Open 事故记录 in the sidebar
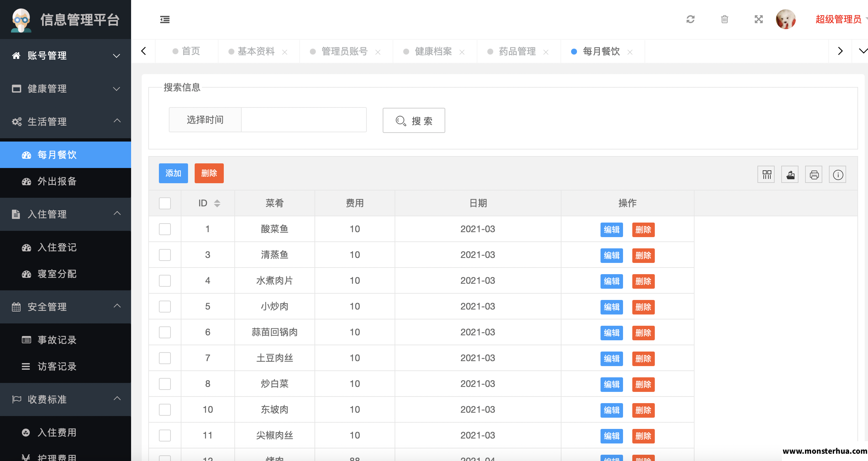The width and height of the screenshot is (868, 461). 65,340
